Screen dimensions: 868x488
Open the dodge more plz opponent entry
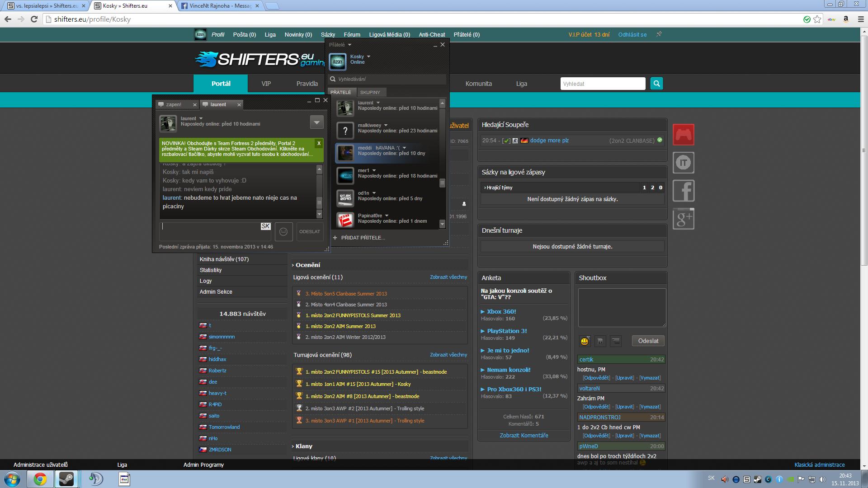pos(549,141)
